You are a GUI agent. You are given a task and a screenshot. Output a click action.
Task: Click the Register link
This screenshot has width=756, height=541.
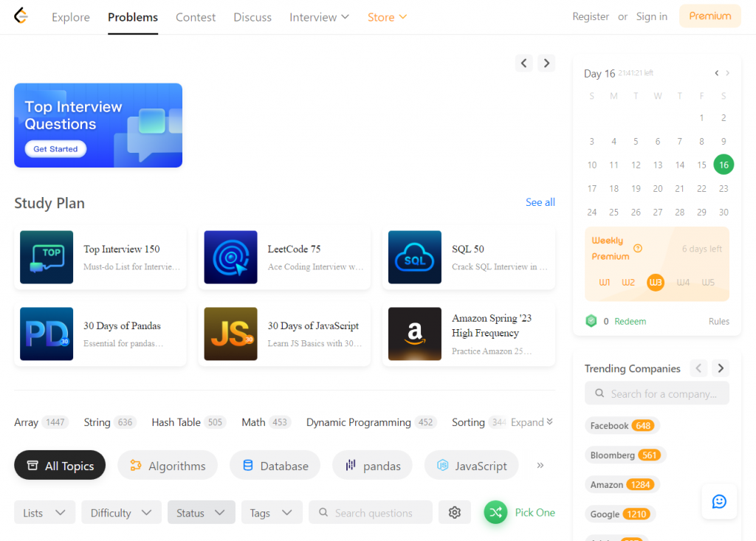pos(591,16)
